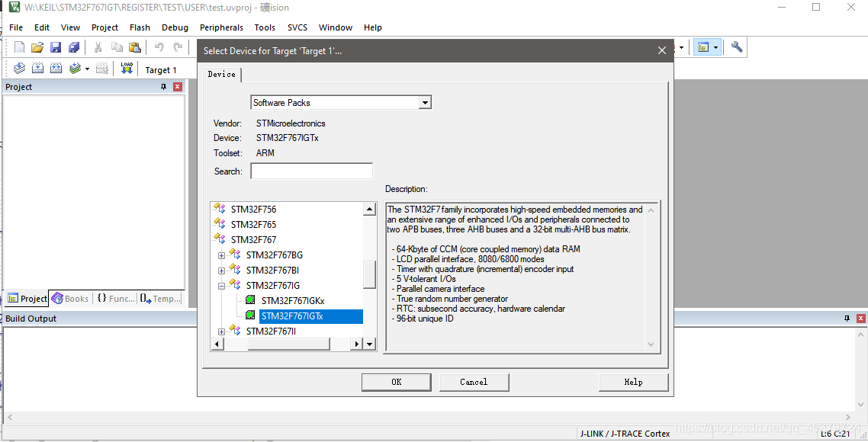Image resolution: width=868 pixels, height=442 pixels.
Task: Open the Help menu
Action: 372,27
